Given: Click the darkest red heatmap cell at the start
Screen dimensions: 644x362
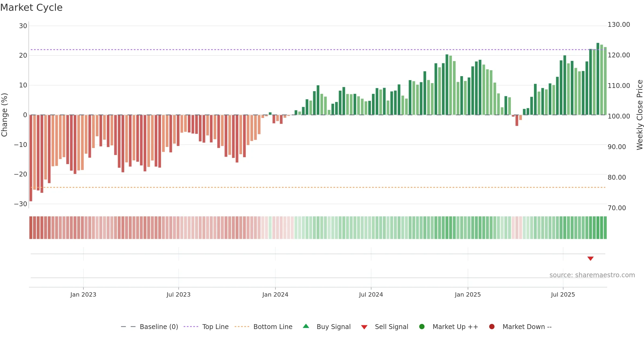Looking at the screenshot, I should click(31, 228).
